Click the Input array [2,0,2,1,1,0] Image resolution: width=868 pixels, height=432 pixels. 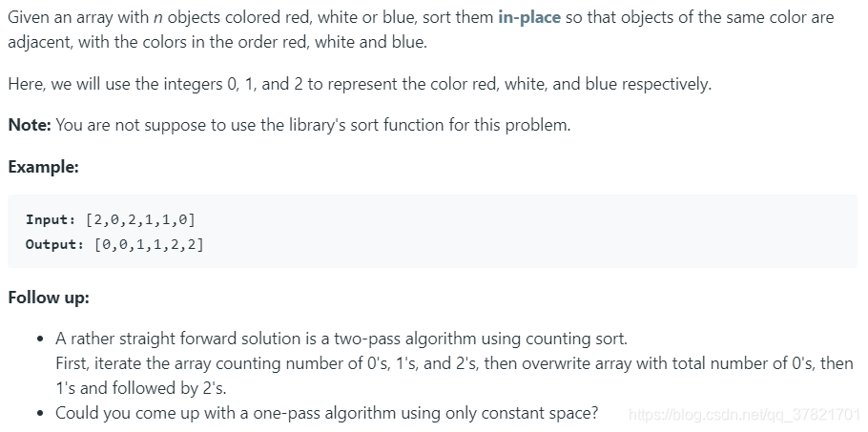tap(140, 219)
